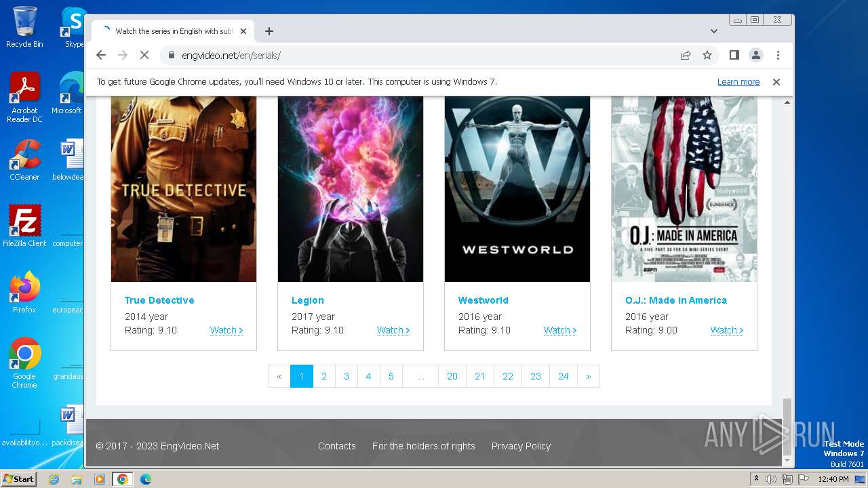Open the Action Center flag tray icon
The image size is (868, 488).
click(x=804, y=479)
